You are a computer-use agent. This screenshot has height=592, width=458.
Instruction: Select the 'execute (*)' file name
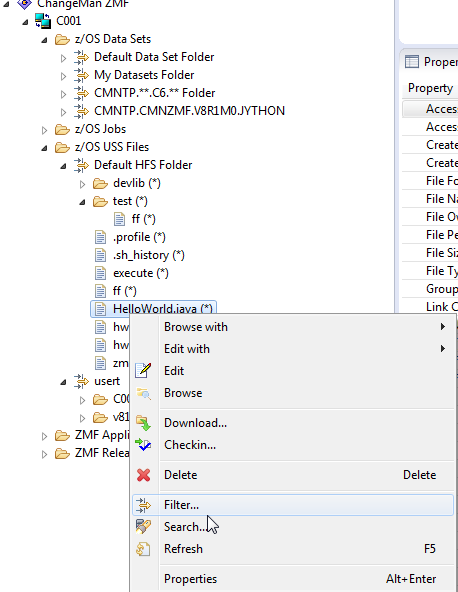pos(141,273)
